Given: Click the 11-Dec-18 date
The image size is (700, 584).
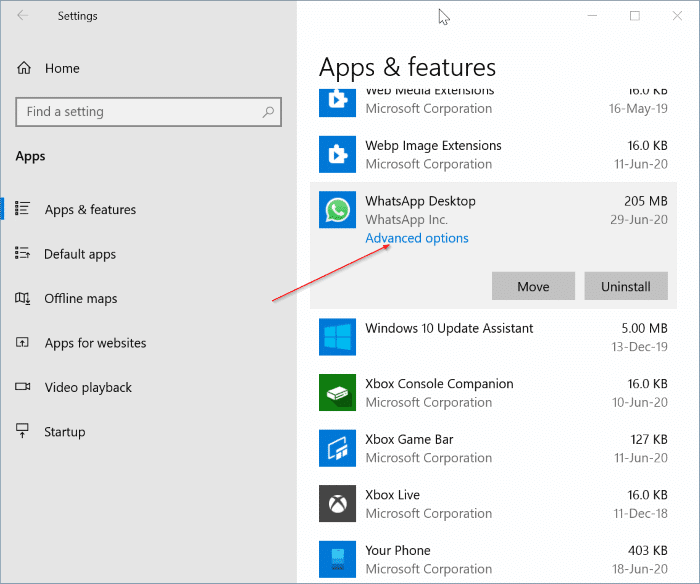Looking at the screenshot, I should [640, 513].
